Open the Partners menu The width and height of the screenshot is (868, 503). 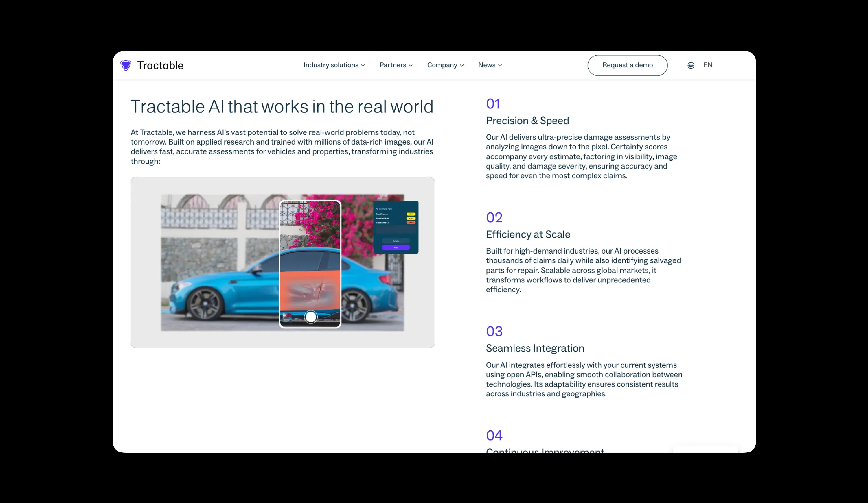click(396, 65)
